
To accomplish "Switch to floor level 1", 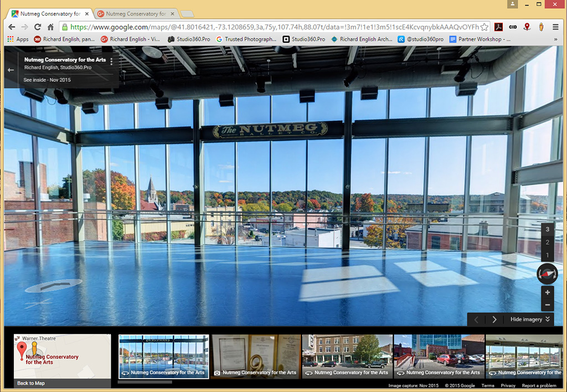I will coord(548,255).
